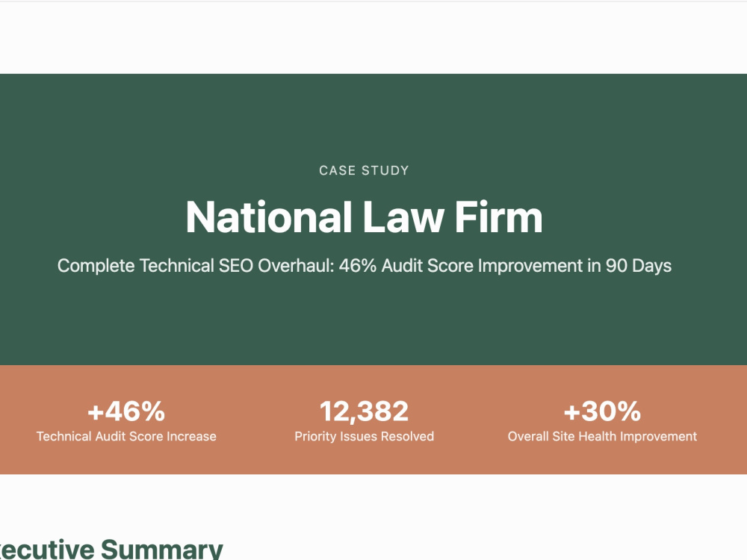747x560 pixels.
Task: Click 'Overall Site Health Improvement' label
Action: [x=602, y=436]
